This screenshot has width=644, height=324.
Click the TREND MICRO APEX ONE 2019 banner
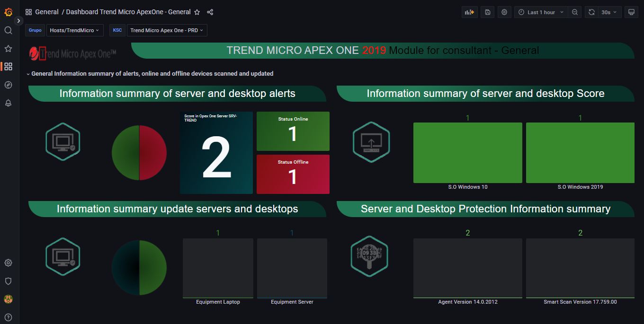click(383, 51)
